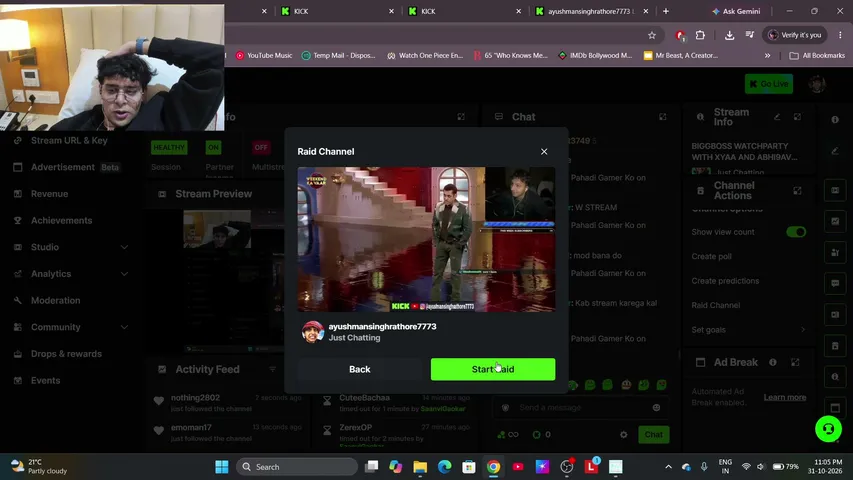Click Verify it's you profile chip

click(x=795, y=35)
